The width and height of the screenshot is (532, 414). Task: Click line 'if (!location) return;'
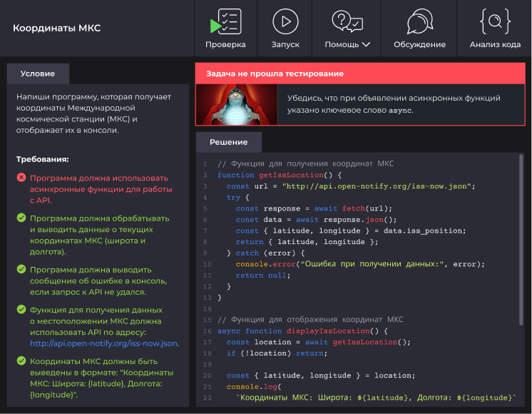pyautogui.click(x=277, y=353)
